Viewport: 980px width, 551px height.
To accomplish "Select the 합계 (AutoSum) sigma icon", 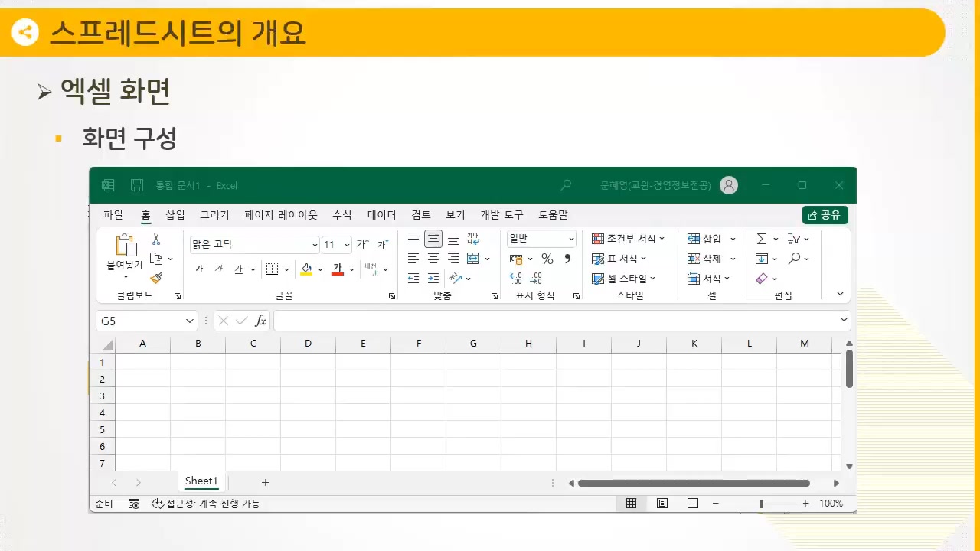I will click(x=761, y=239).
